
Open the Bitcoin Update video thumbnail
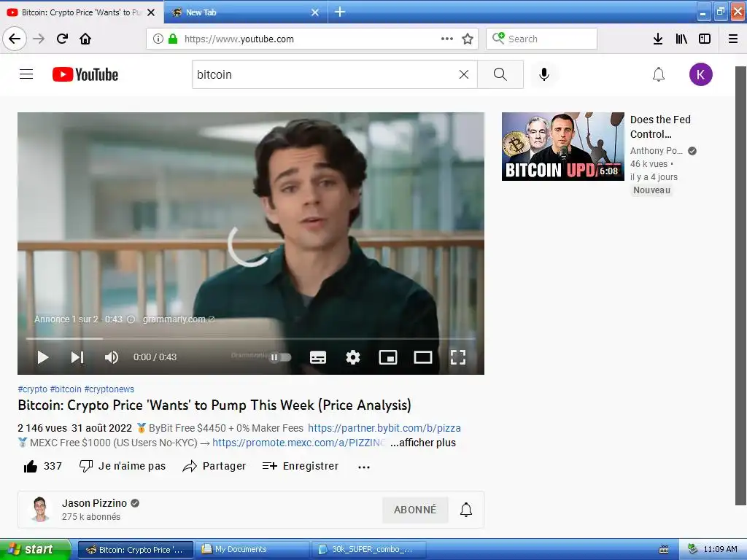coord(562,147)
